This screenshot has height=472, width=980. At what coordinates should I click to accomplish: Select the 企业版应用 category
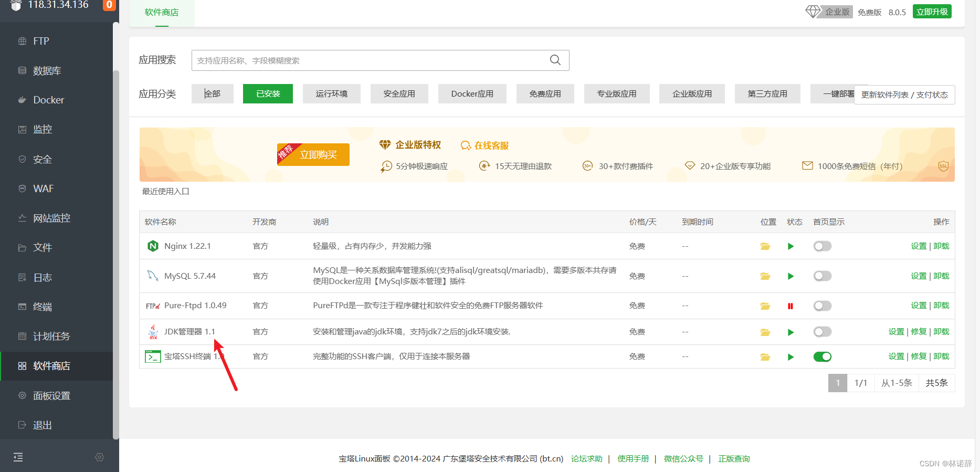(692, 93)
